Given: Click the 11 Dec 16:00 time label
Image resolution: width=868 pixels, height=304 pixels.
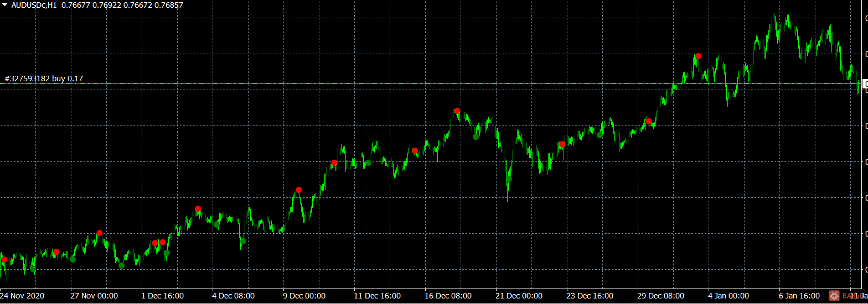Looking at the screenshot, I should pos(377,296).
